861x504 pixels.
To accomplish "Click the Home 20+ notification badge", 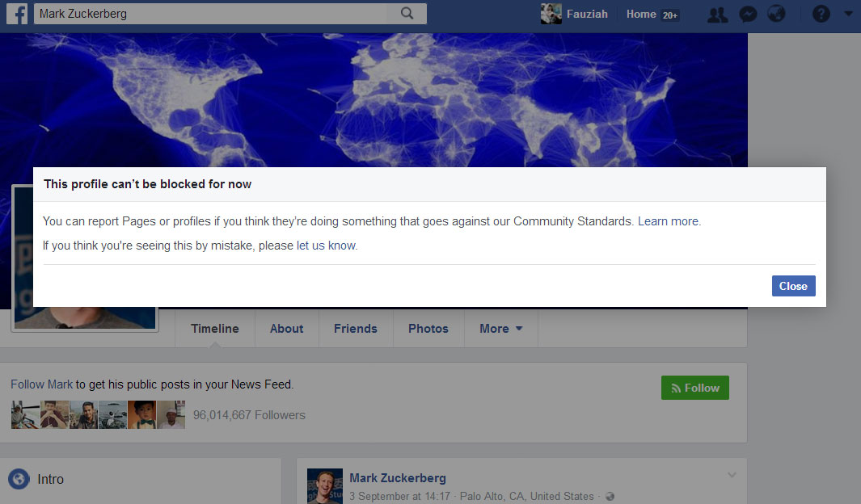I will [670, 15].
